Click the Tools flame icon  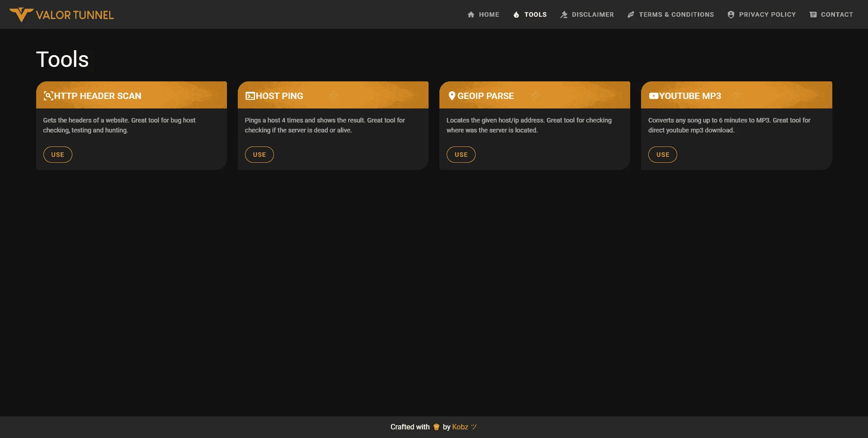516,14
